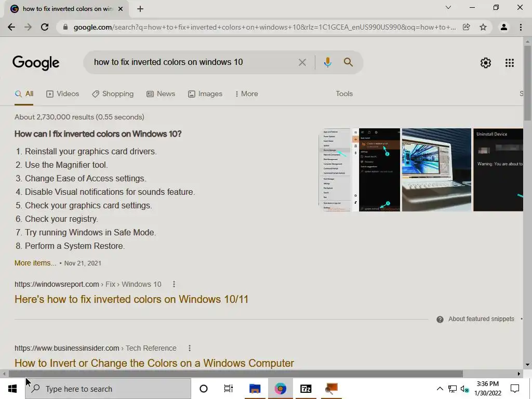Open the context menu screenshot thumbnail
Image resolution: width=532 pixels, height=399 pixels.
pos(335,170)
